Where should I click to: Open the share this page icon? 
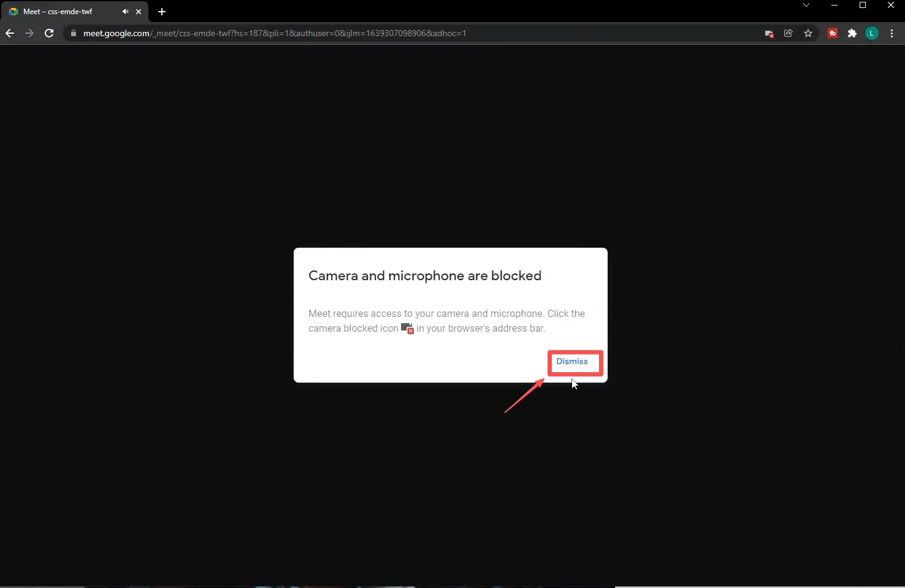[x=789, y=34]
